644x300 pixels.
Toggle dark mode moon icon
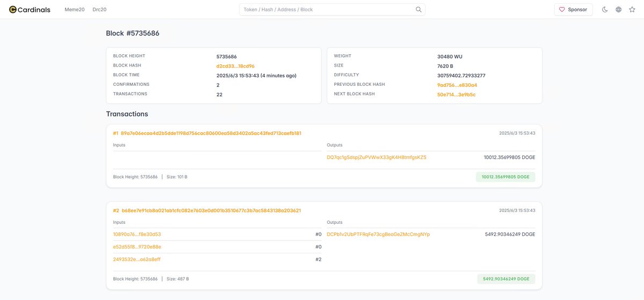point(605,10)
